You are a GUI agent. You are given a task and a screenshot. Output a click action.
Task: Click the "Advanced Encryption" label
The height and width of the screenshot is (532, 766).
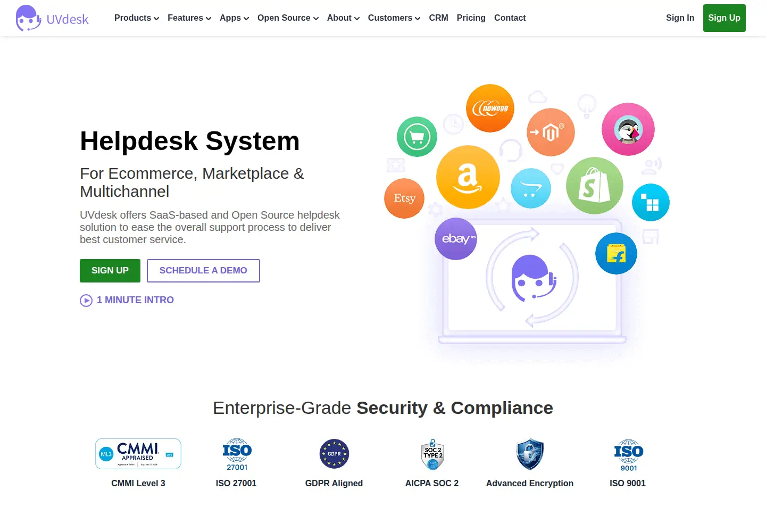530,484
